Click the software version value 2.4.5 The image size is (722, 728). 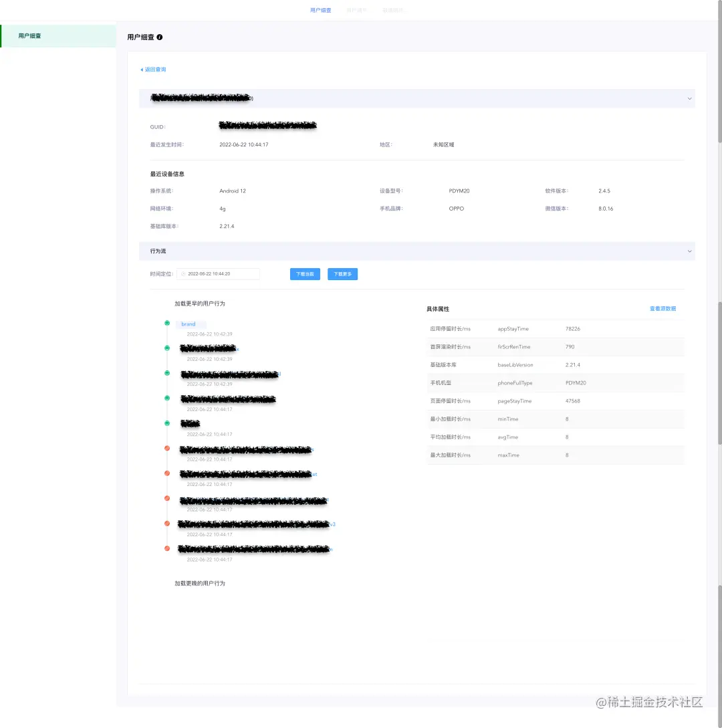[604, 191]
